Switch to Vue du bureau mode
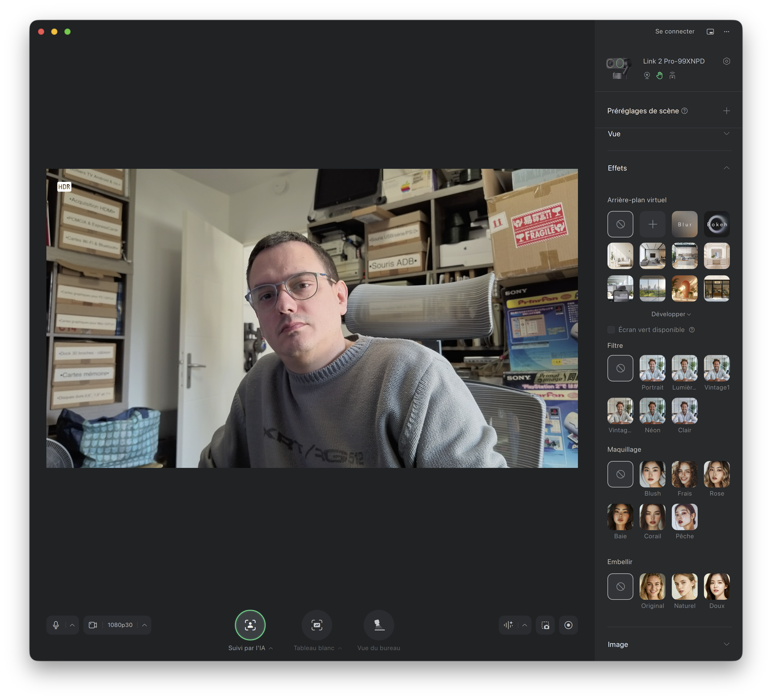Image resolution: width=772 pixels, height=700 pixels. click(x=379, y=625)
